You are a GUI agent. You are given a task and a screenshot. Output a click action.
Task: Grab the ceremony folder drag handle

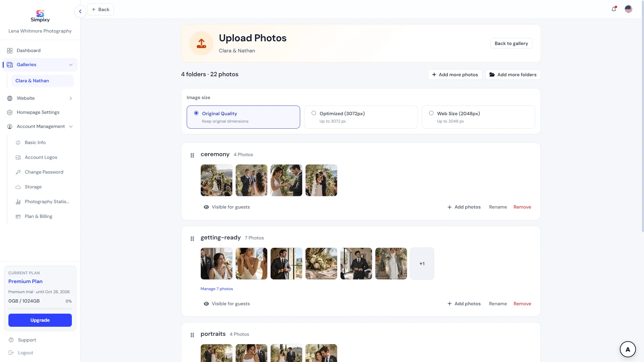(192, 155)
